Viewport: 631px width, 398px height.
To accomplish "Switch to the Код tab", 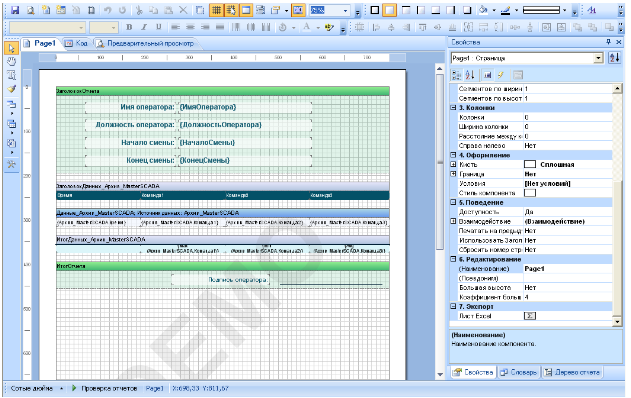I will (76, 43).
